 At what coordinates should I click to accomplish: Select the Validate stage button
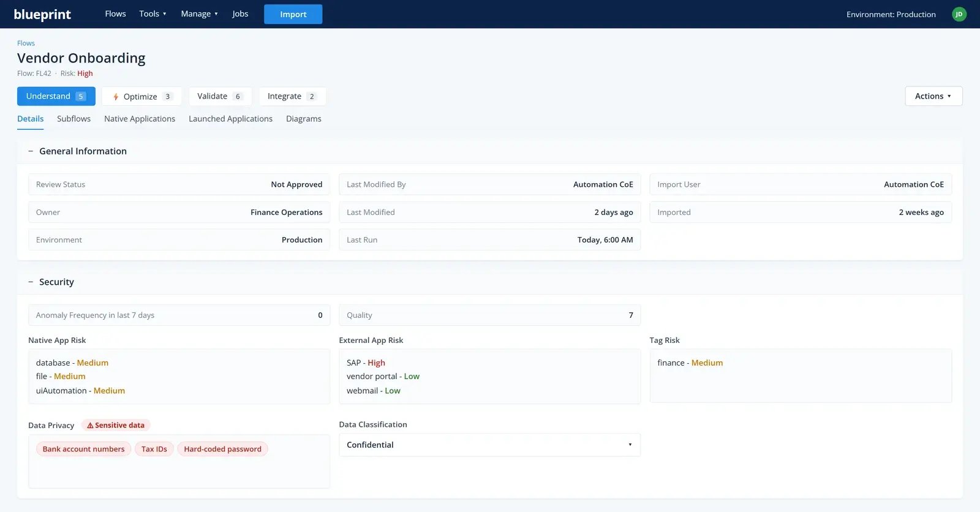[x=221, y=96]
